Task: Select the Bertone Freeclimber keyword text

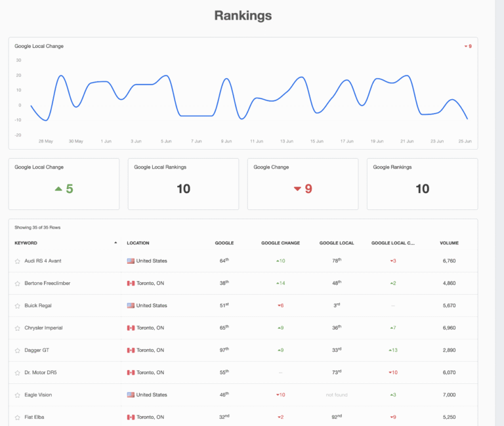Action: tap(47, 284)
